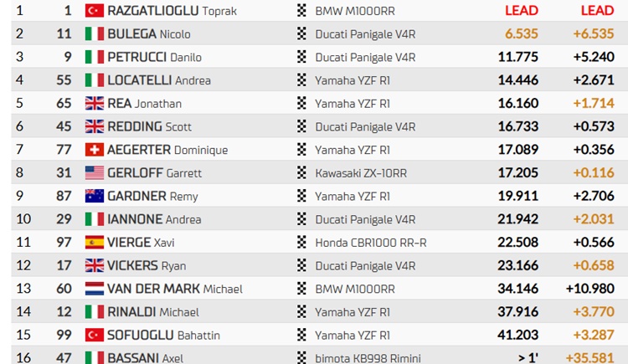Click the orange 6.535 gap value
The height and width of the screenshot is (364, 628).
(522, 33)
